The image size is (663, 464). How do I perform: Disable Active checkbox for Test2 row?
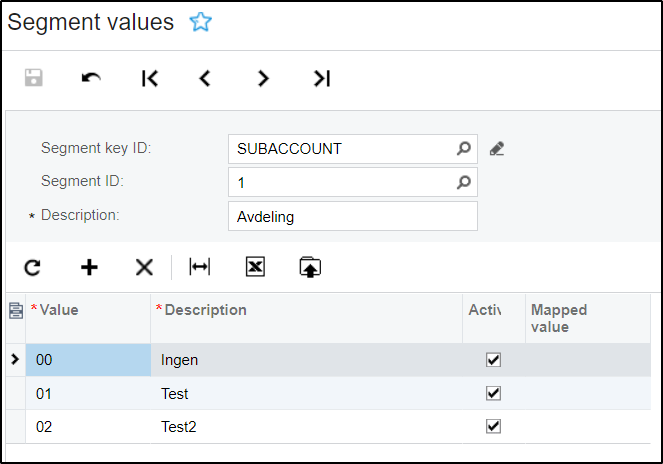tap(493, 426)
